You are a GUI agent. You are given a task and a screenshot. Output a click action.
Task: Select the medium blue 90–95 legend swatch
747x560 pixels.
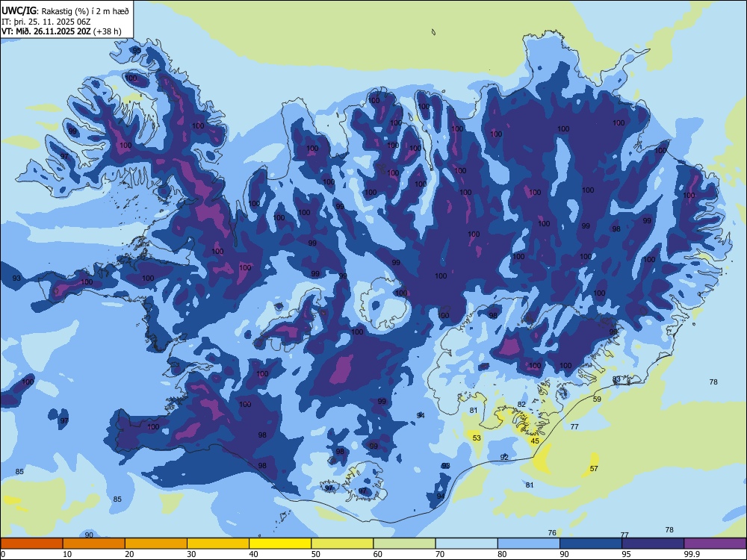(x=591, y=544)
